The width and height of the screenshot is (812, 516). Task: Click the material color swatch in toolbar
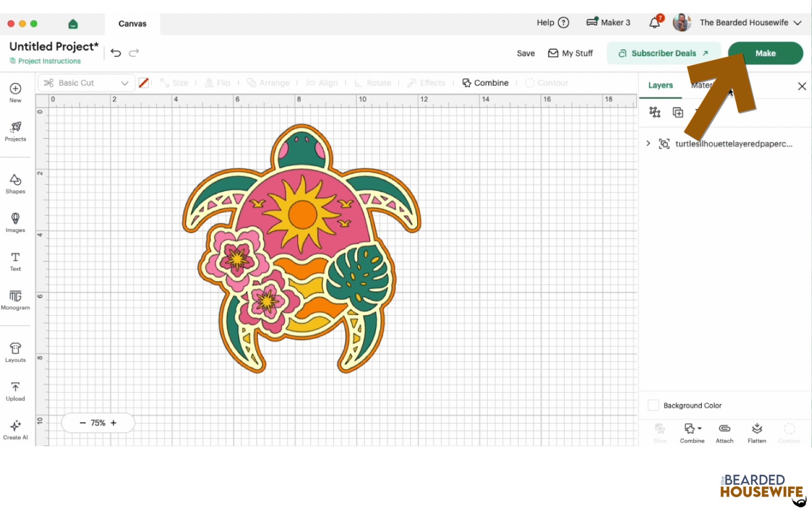(x=144, y=83)
